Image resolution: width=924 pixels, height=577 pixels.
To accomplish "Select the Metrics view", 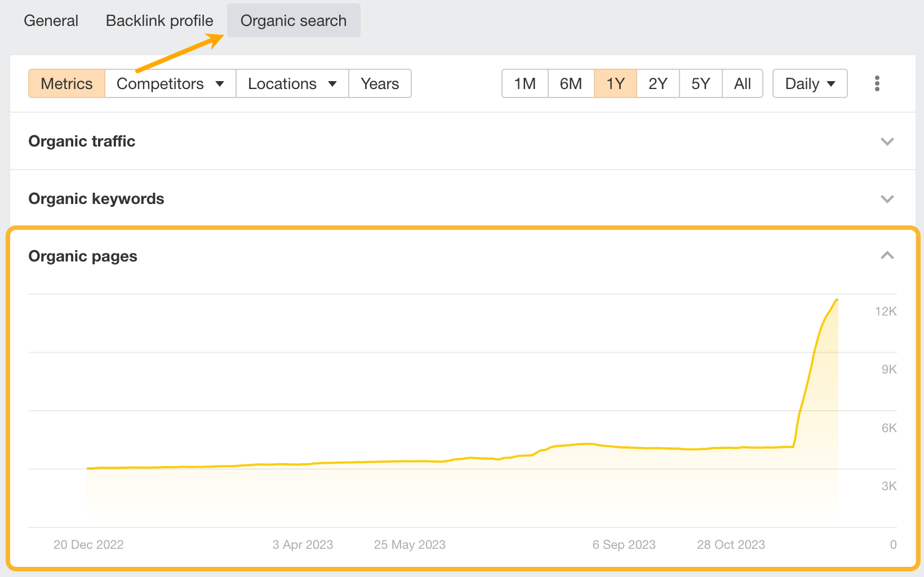I will (x=66, y=83).
